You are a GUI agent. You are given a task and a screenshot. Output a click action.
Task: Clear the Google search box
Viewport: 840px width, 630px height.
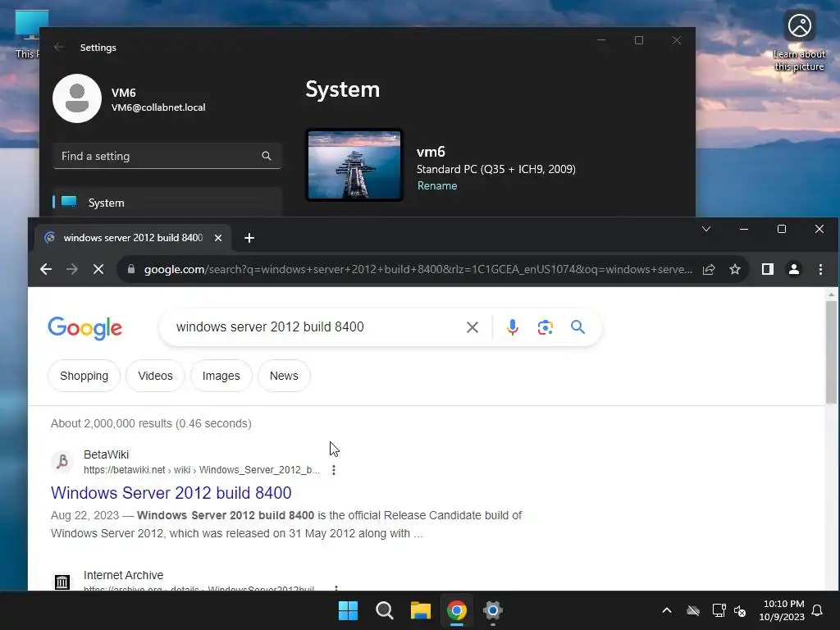tap(472, 327)
